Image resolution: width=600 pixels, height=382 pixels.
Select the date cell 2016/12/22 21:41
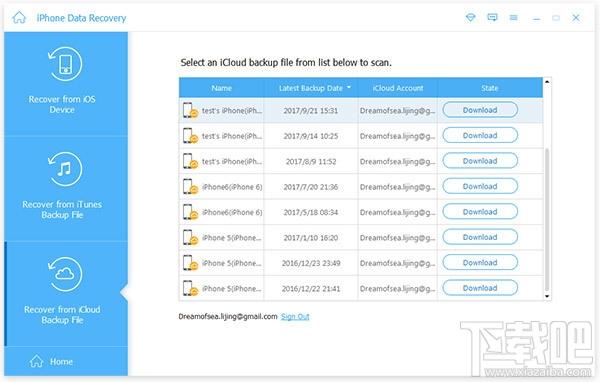(x=311, y=289)
